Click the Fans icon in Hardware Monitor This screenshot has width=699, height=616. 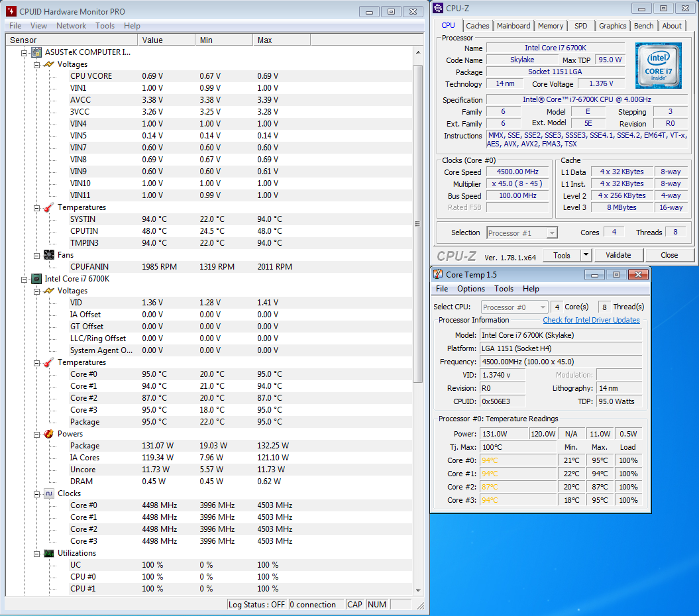coord(49,255)
